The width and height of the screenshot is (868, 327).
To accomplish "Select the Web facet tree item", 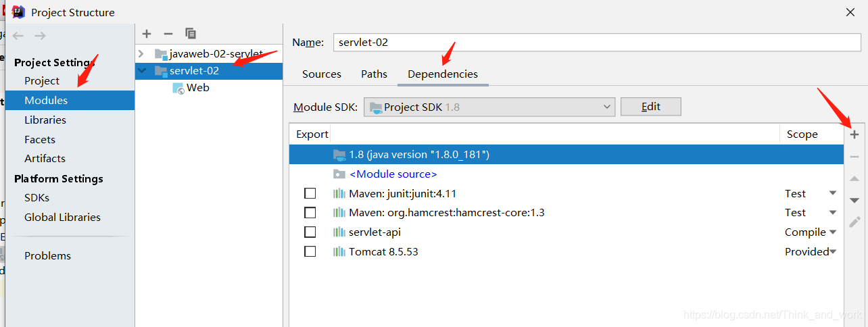I will pyautogui.click(x=198, y=88).
